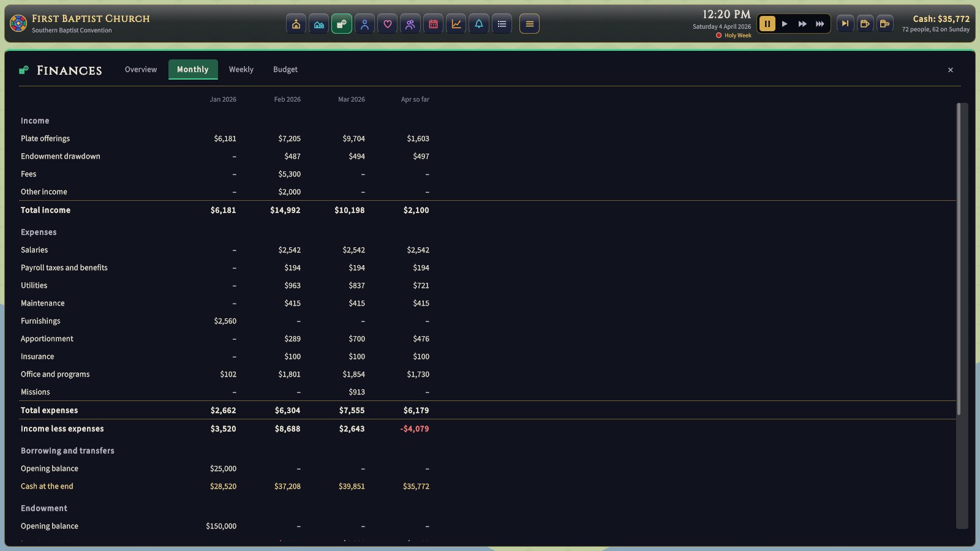This screenshot has width=980, height=551.
Task: Click the Missions $913 value
Action: [x=356, y=392]
